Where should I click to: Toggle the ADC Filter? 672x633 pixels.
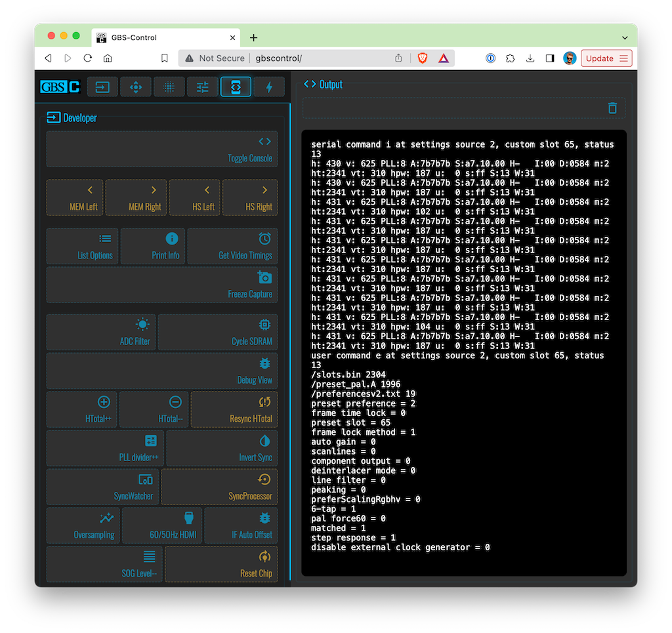coord(101,332)
